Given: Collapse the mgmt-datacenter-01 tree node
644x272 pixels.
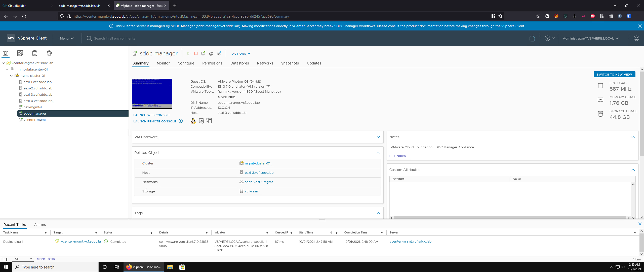Looking at the screenshot, I should pyautogui.click(x=7, y=70).
